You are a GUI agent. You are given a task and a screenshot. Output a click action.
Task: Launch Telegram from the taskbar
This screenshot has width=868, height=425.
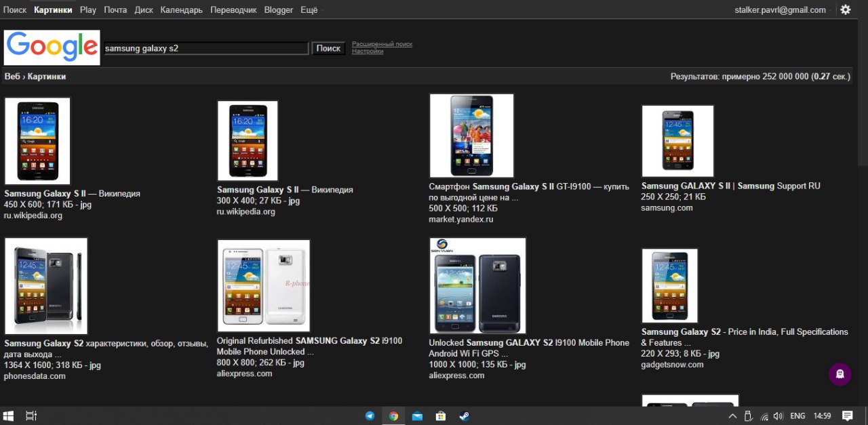(370, 416)
